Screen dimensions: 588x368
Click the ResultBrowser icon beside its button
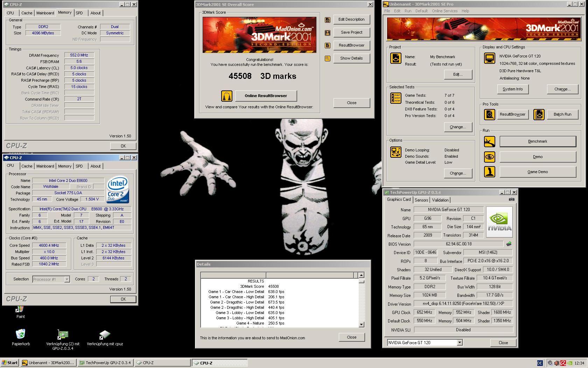[x=328, y=46]
